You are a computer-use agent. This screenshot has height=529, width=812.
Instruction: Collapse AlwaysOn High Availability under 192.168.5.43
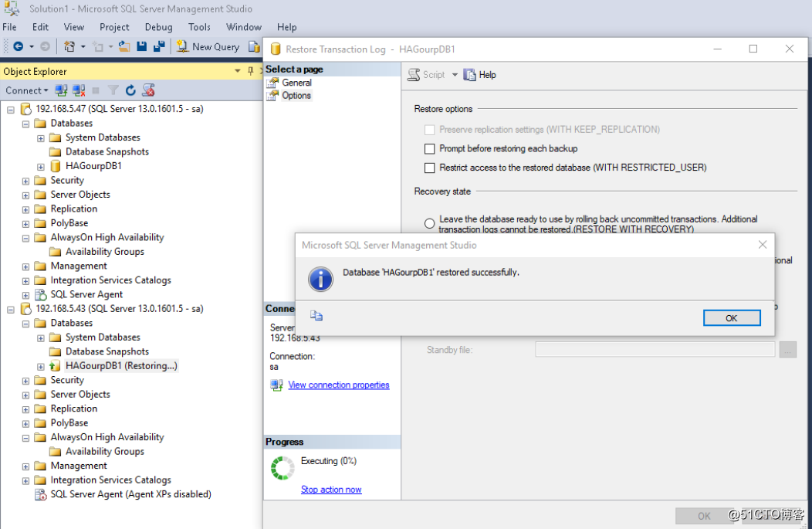(25, 439)
